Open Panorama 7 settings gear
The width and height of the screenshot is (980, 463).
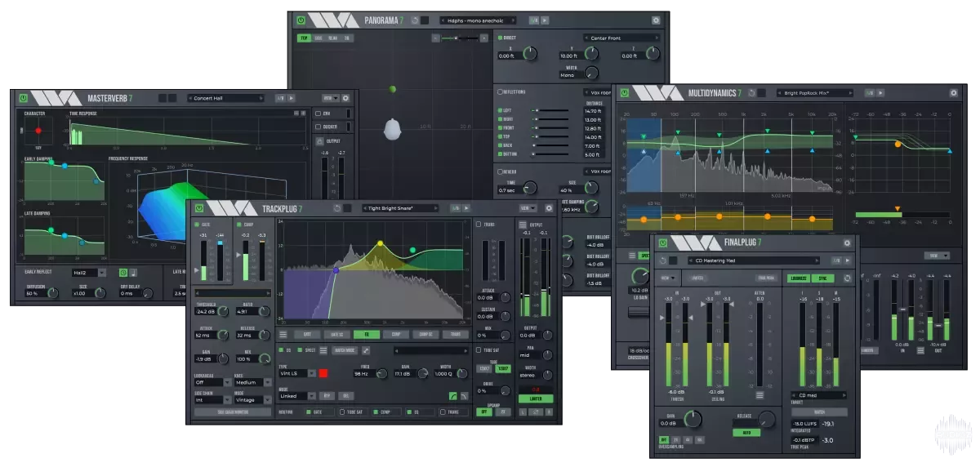tap(656, 20)
